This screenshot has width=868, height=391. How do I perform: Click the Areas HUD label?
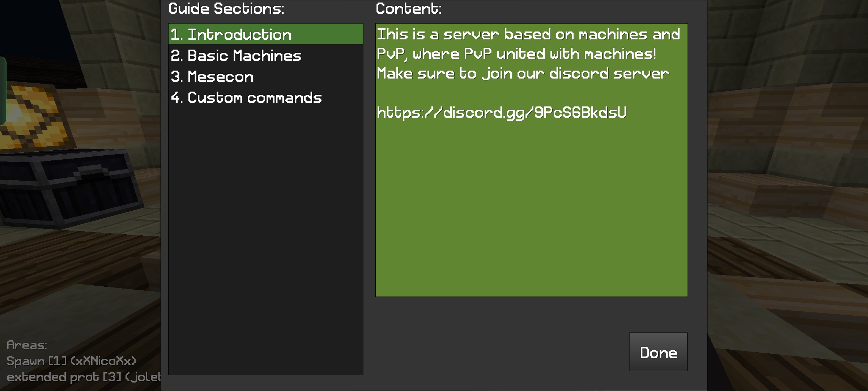pos(27,345)
